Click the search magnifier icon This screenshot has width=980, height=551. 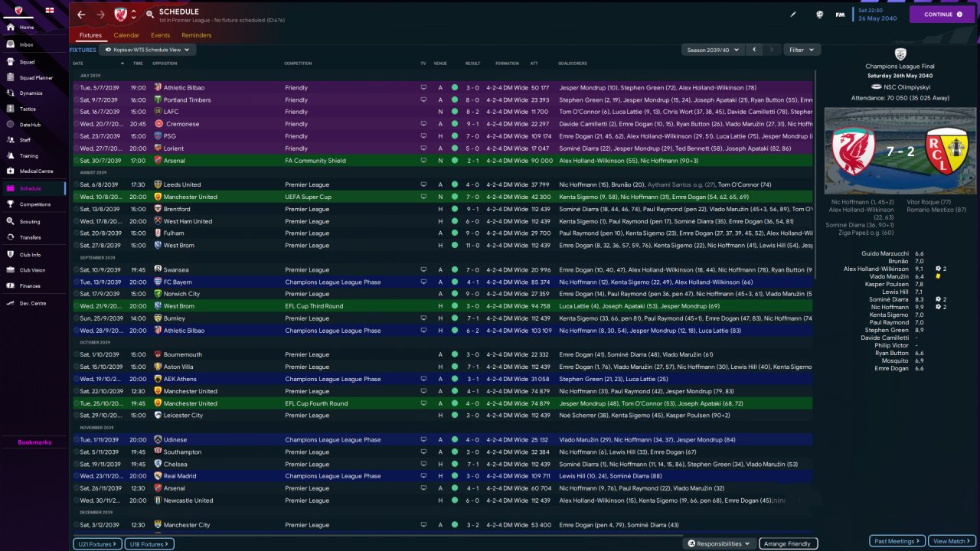coord(149,15)
